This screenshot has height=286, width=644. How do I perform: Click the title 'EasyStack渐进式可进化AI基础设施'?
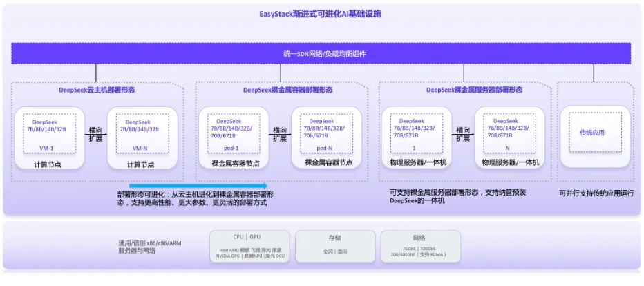[321, 14]
